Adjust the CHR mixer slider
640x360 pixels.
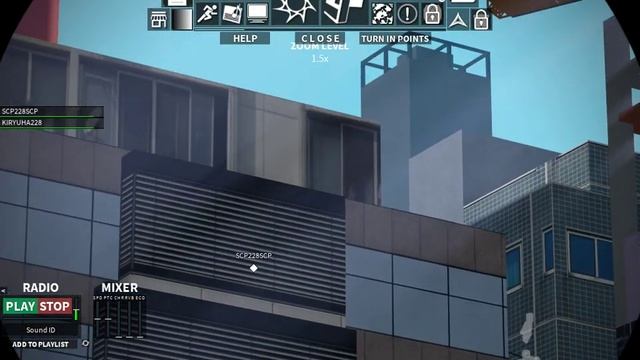(x=119, y=319)
